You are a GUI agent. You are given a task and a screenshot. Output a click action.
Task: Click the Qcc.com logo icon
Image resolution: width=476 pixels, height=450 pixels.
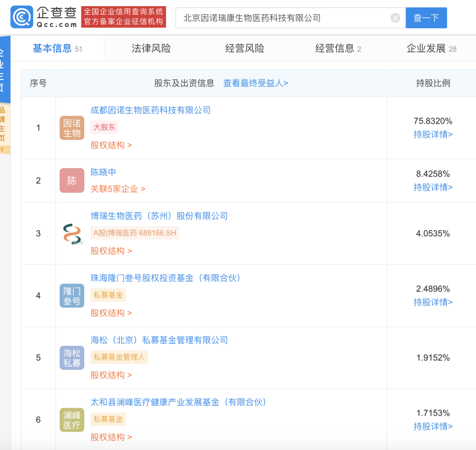coord(21,17)
